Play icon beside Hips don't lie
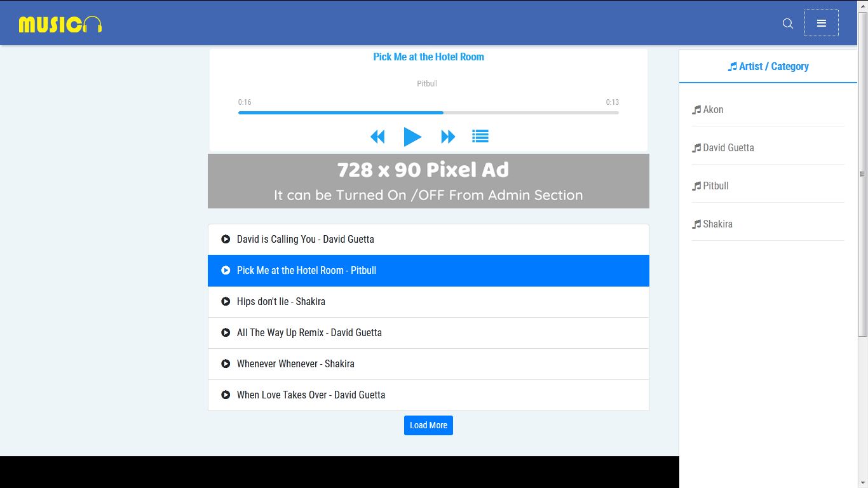This screenshot has height=488, width=868. pos(226,301)
